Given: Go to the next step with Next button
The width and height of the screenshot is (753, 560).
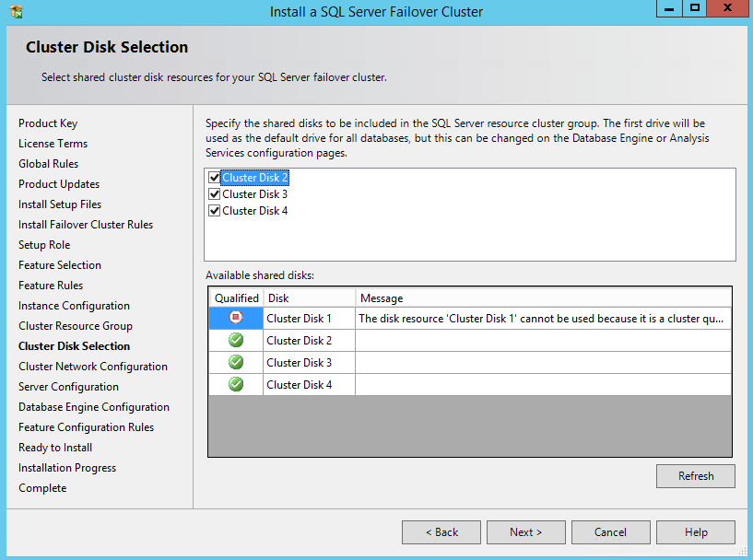Looking at the screenshot, I should tap(525, 532).
